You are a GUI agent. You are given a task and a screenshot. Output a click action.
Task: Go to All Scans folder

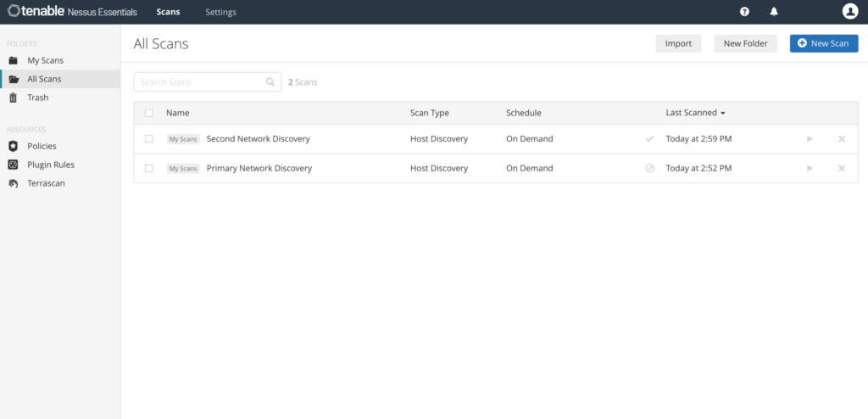click(44, 79)
